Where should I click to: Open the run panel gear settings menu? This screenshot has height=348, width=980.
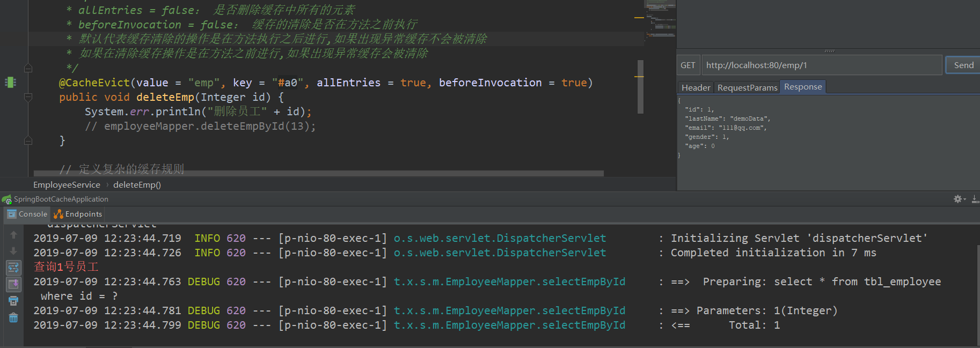[x=959, y=199]
